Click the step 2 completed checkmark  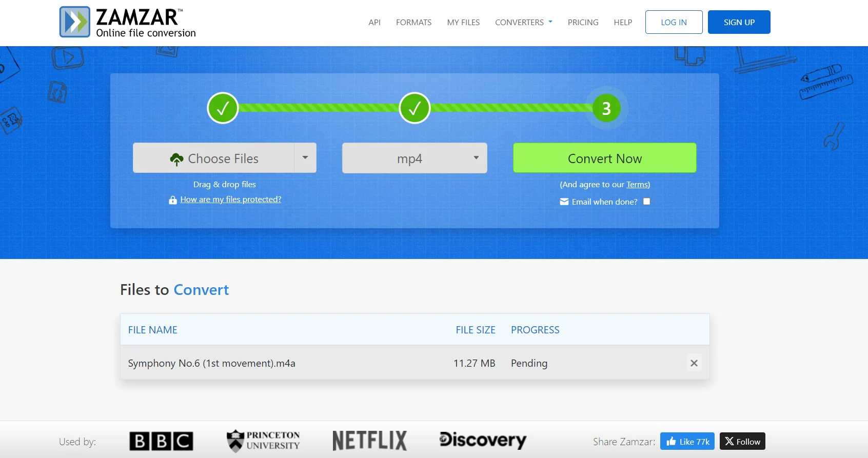click(x=415, y=108)
